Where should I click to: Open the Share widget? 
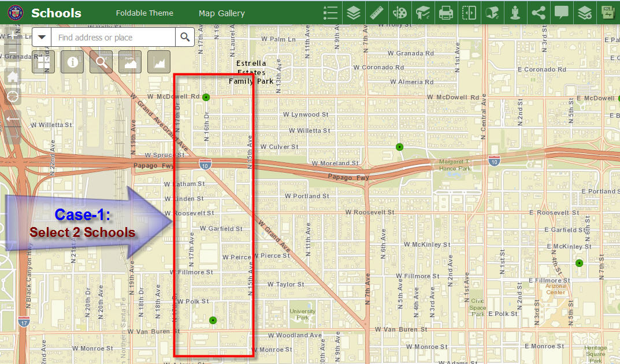pyautogui.click(x=539, y=13)
